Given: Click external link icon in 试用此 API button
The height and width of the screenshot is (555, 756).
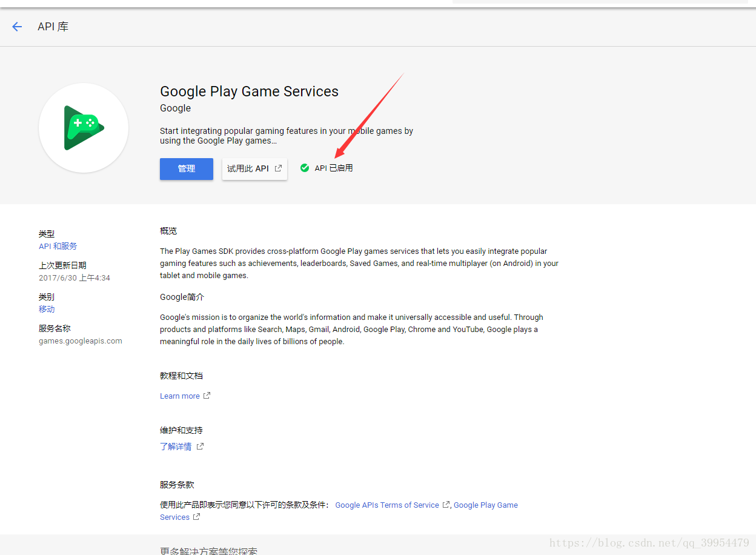Looking at the screenshot, I should [278, 168].
